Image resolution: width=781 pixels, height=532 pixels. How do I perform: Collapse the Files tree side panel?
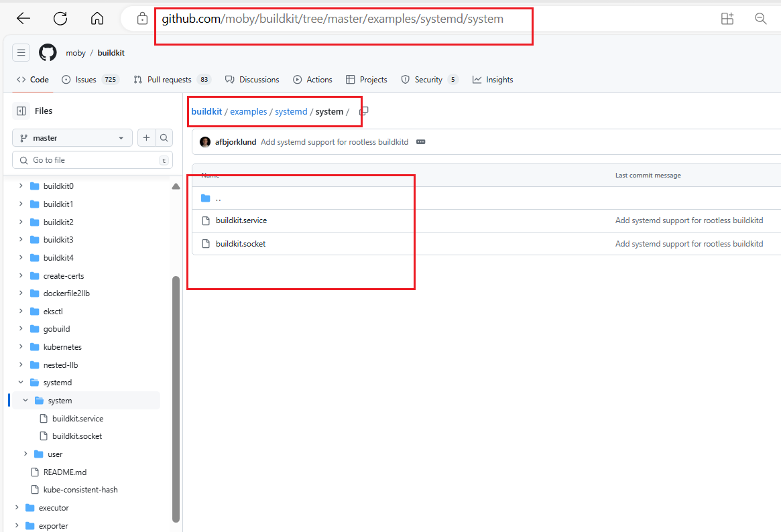point(21,111)
